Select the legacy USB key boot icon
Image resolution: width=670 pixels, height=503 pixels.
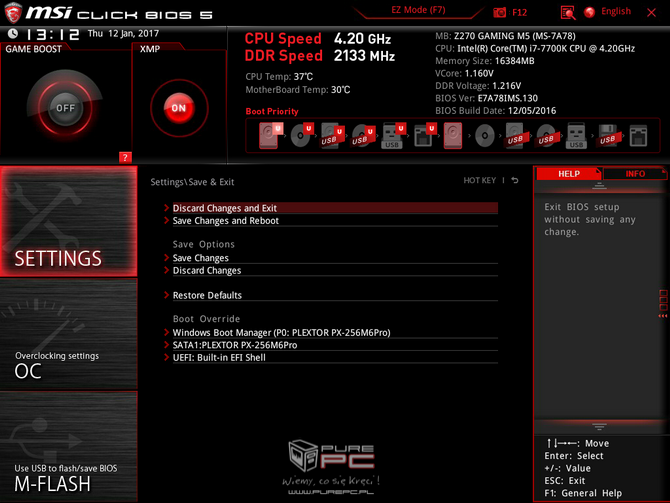pyautogui.click(x=576, y=135)
